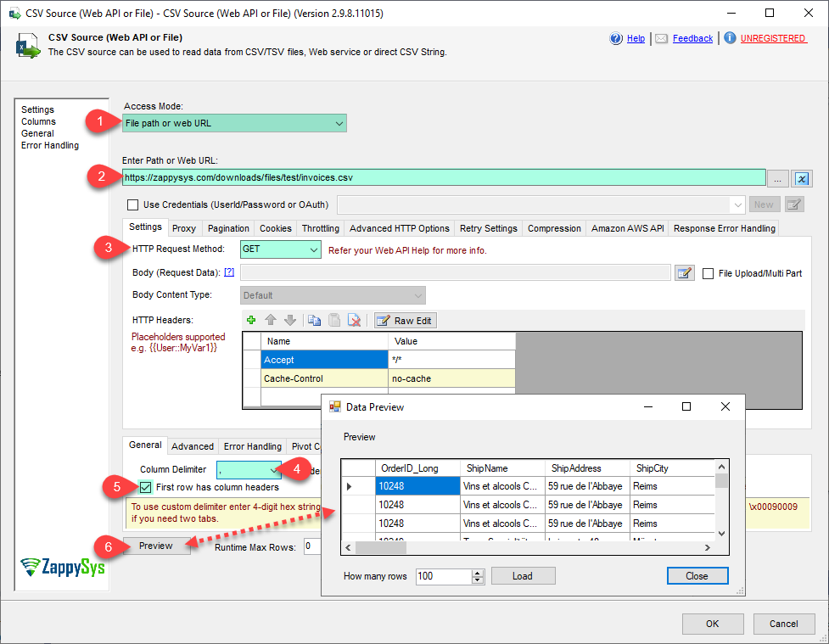This screenshot has width=829, height=644.
Task: Open the Access Mode dropdown
Action: (234, 123)
